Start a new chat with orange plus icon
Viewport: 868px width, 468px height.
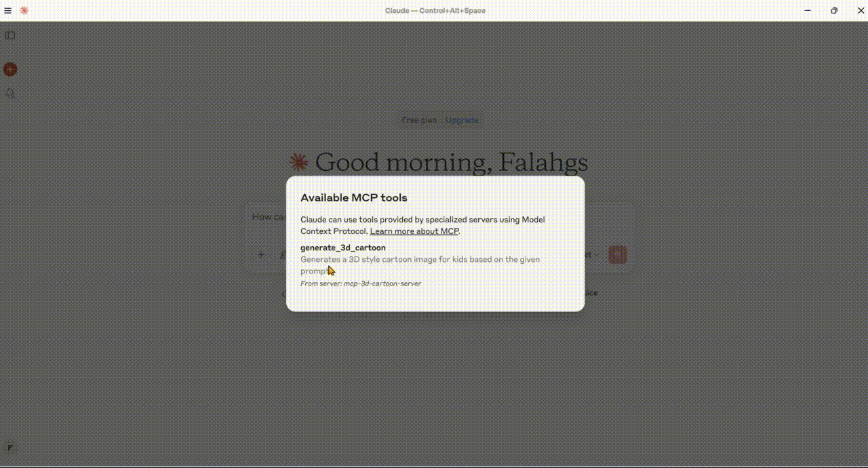coord(10,69)
